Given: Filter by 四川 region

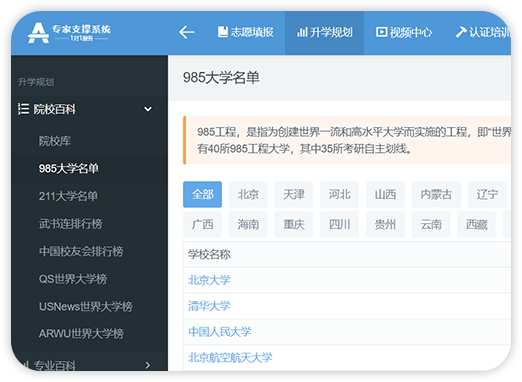Looking at the screenshot, I should coord(339,224).
